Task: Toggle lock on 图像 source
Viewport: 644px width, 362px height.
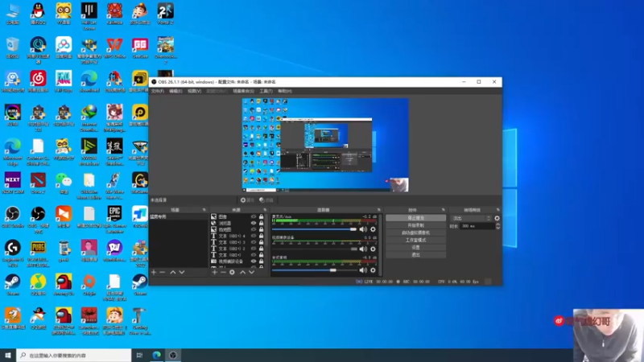Action: click(x=261, y=216)
